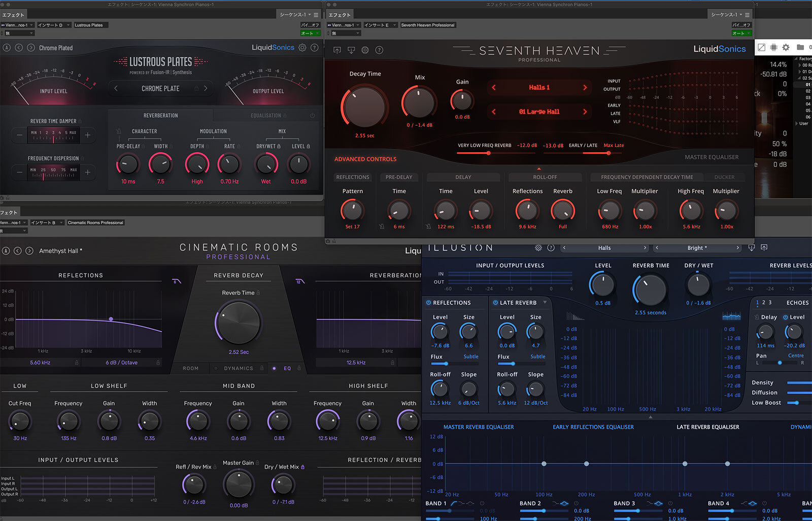The width and height of the screenshot is (812, 521).
Task: Open help with the question mark icon in Lustrous Plates
Action: pyautogui.click(x=314, y=48)
